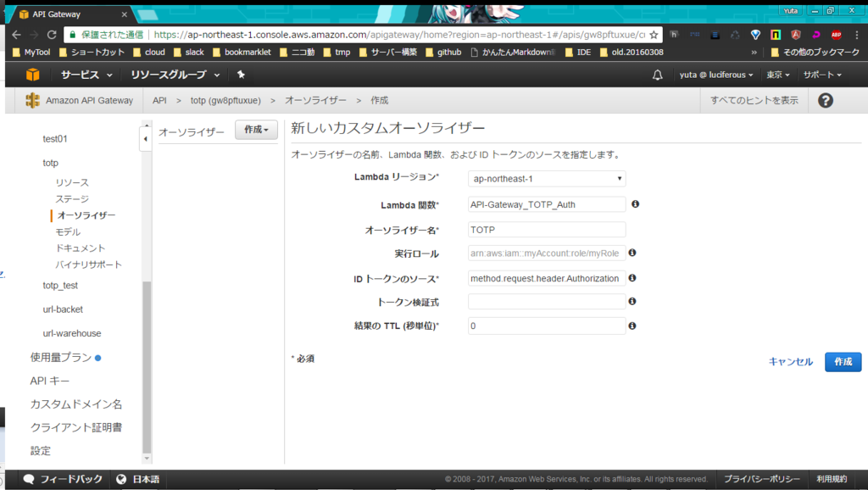
Task: Collapse the sidebar with the left arrow handle
Action: (x=145, y=139)
